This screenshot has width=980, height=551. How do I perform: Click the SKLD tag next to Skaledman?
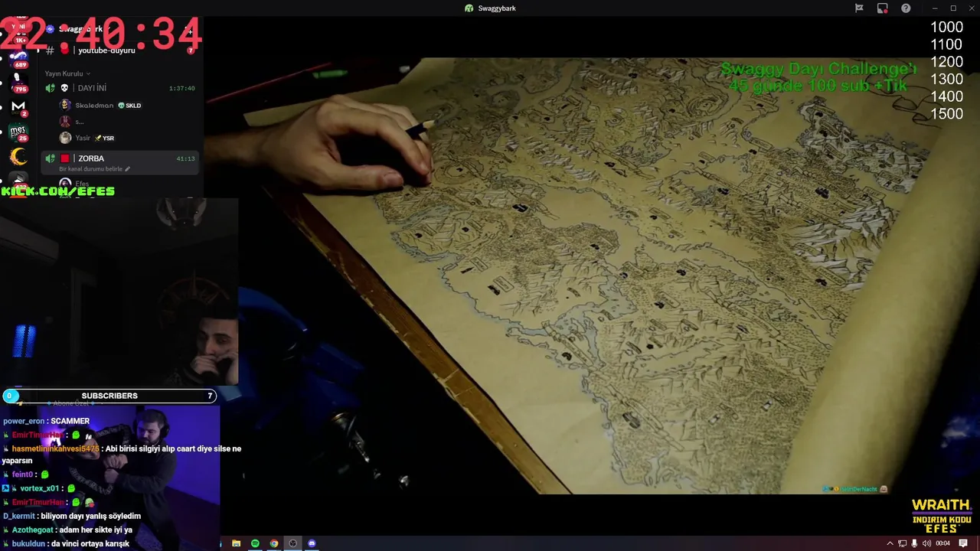point(129,105)
